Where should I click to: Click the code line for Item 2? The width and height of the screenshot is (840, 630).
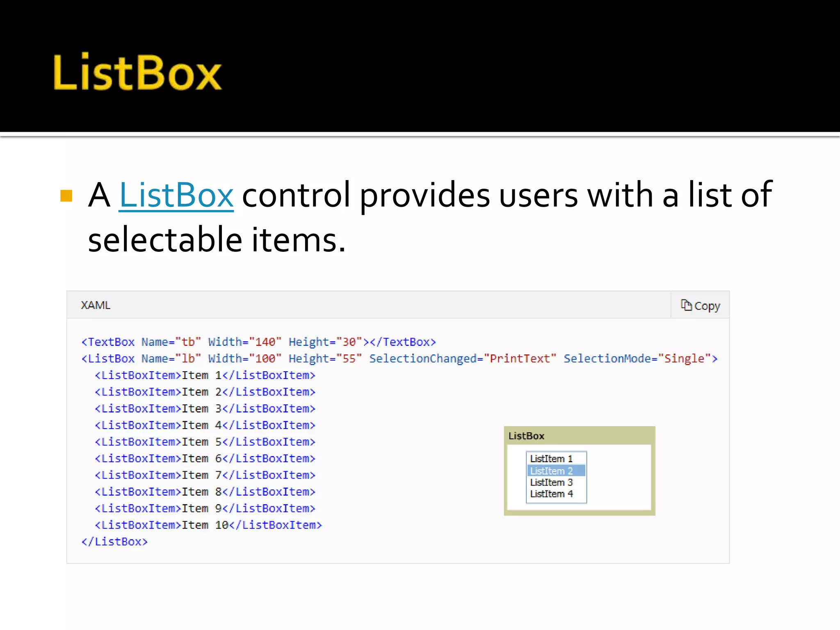tap(205, 392)
